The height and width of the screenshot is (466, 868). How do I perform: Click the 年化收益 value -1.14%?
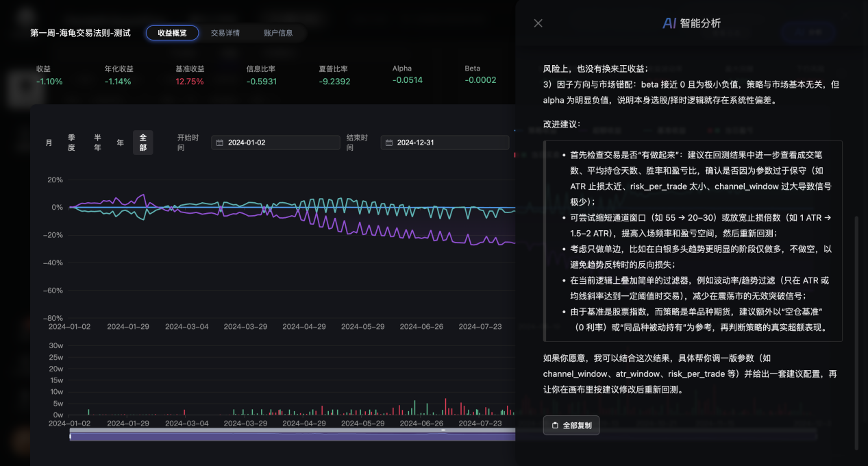pyautogui.click(x=118, y=81)
